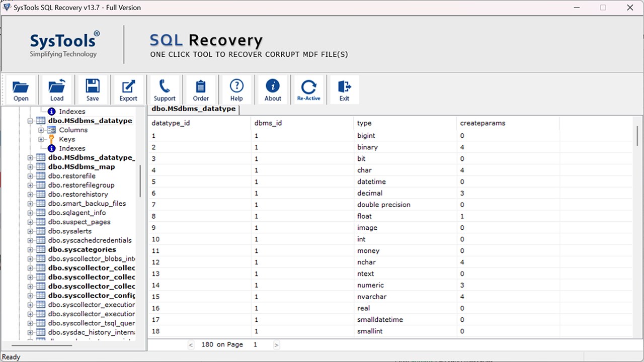Select the 'numeric' type cell
This screenshot has height=362, width=644.
click(405, 285)
